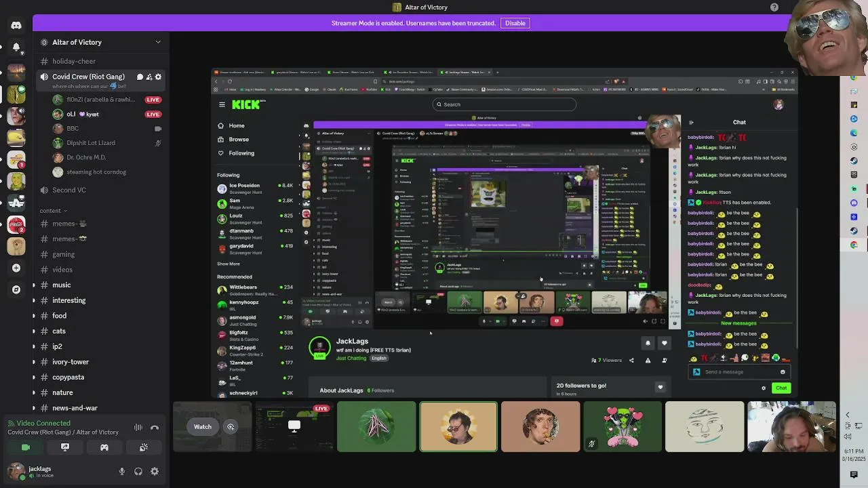The height and width of the screenshot is (488, 868).
Task: Open the Discord help question mark icon
Action: coord(774,7)
